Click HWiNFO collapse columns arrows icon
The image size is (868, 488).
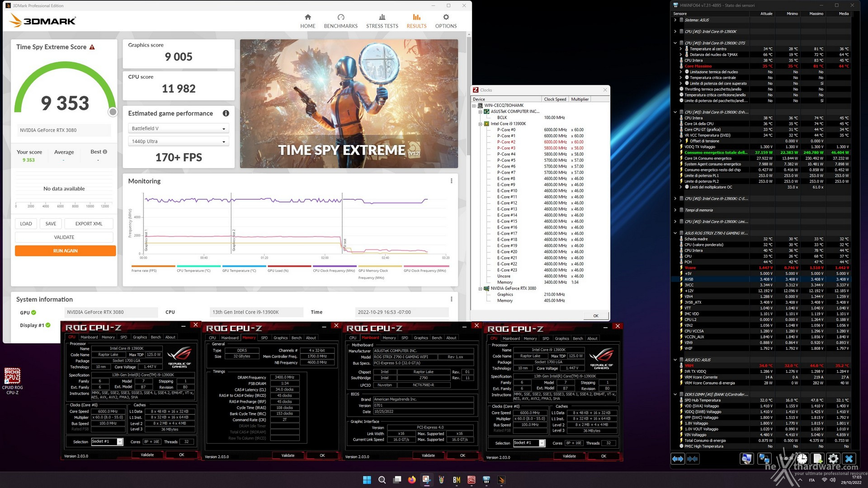(x=693, y=459)
